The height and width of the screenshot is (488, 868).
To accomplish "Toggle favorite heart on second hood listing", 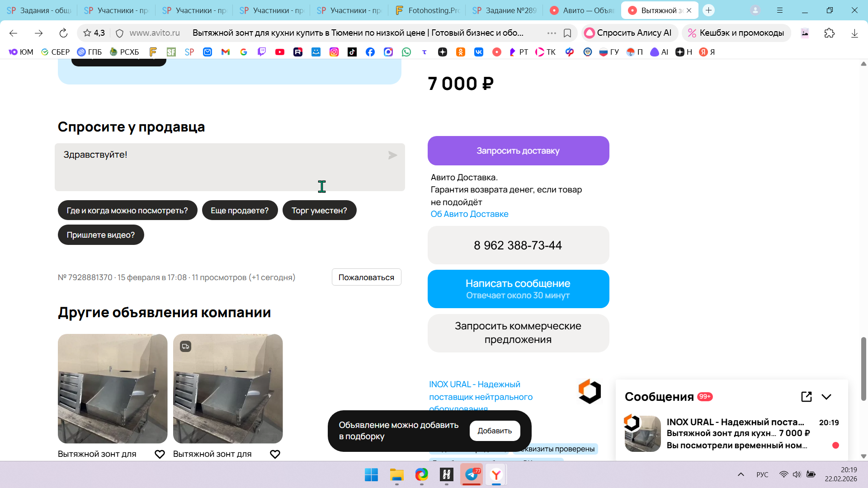I will pos(275,454).
